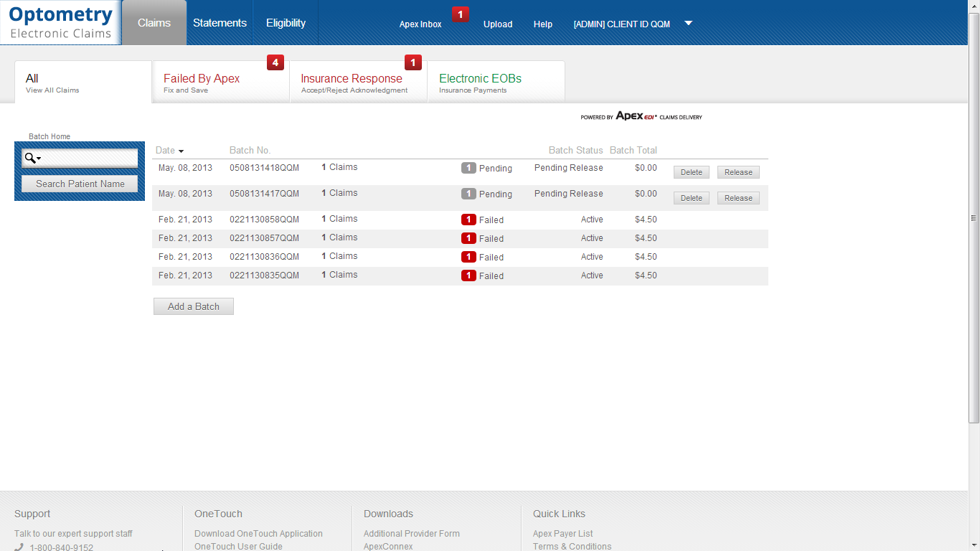This screenshot has width=980, height=551.
Task: Click the $4.50 total for batch 0221130835QQM
Action: [x=646, y=275]
